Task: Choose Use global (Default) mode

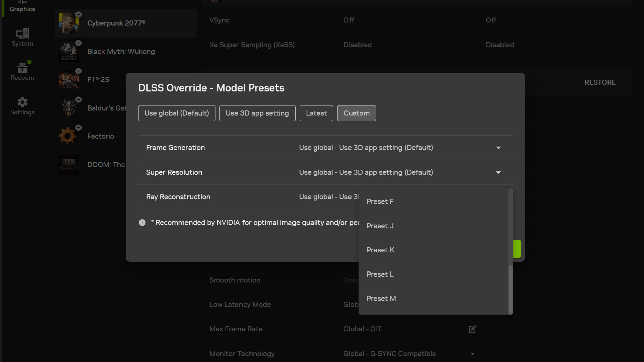Action: [x=176, y=113]
